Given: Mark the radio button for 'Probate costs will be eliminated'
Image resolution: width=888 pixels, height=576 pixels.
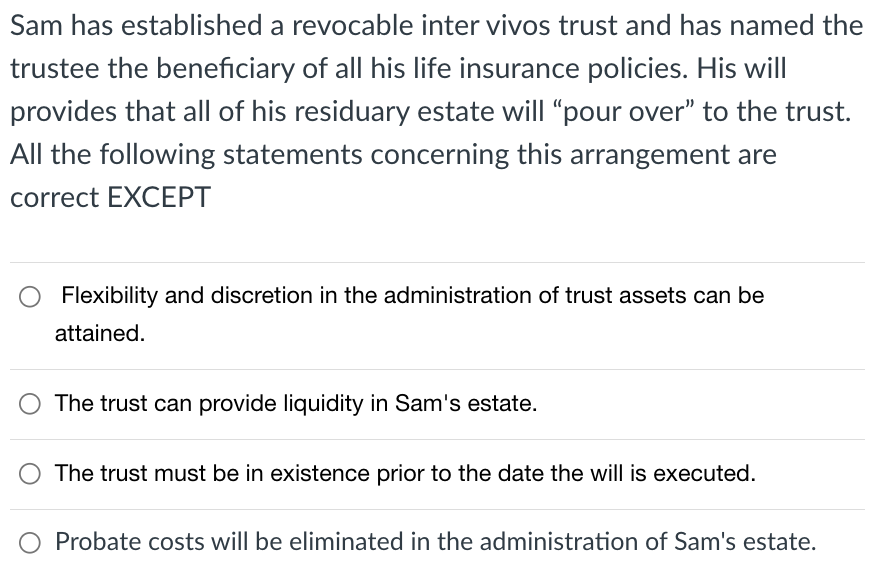Looking at the screenshot, I should (30, 542).
